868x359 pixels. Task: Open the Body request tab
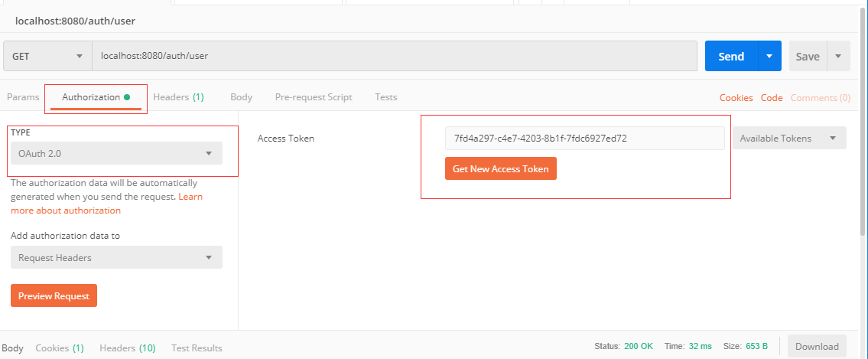pyautogui.click(x=242, y=97)
